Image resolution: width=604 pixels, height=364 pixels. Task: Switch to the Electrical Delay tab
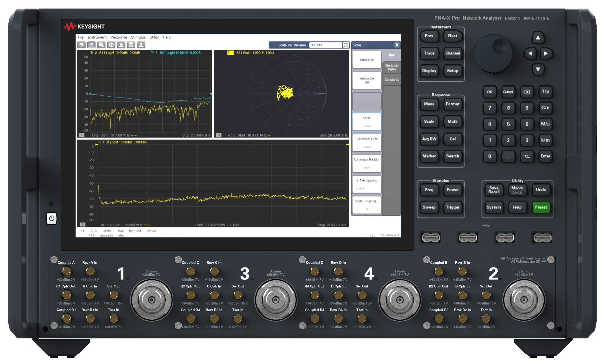pos(392,67)
